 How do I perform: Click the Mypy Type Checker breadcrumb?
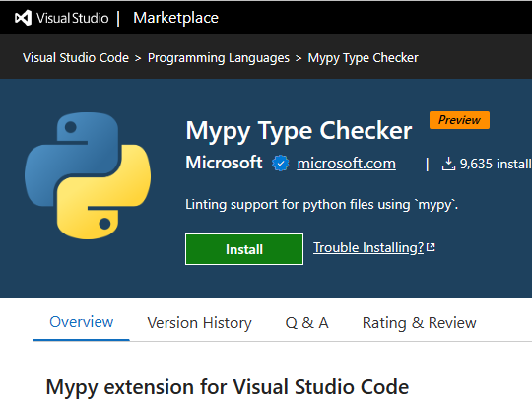click(363, 58)
